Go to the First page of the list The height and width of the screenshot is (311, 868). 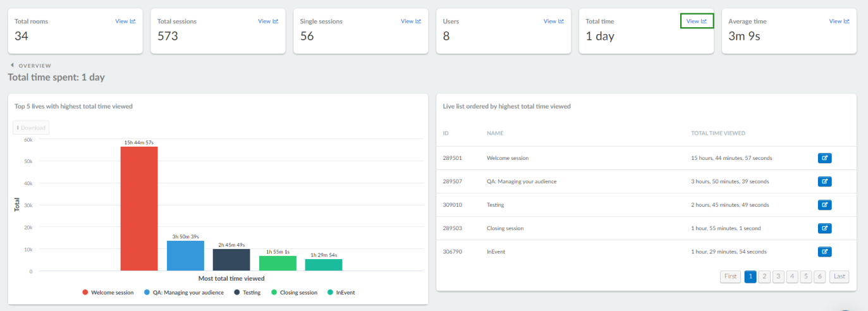tap(730, 276)
